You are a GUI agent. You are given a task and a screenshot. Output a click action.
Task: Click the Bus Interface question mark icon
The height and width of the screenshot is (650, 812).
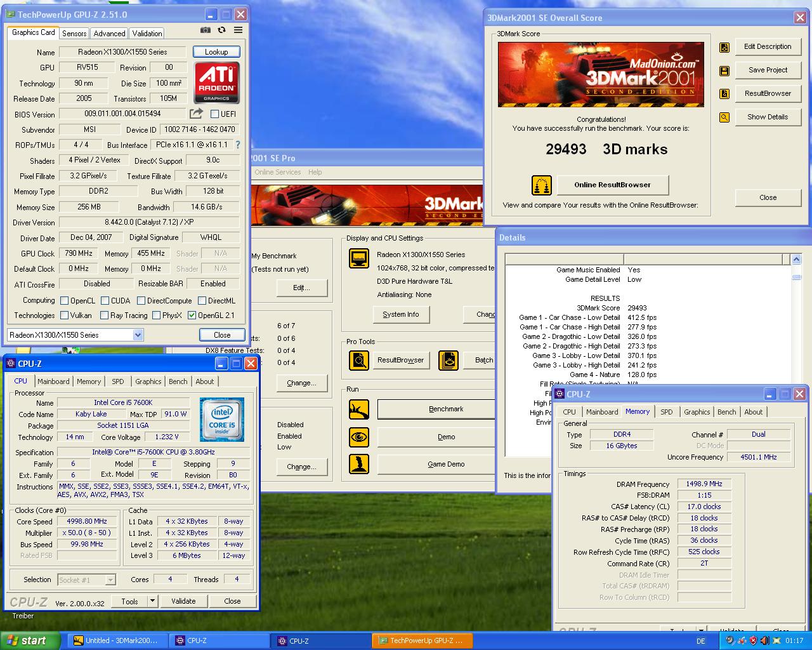click(238, 145)
